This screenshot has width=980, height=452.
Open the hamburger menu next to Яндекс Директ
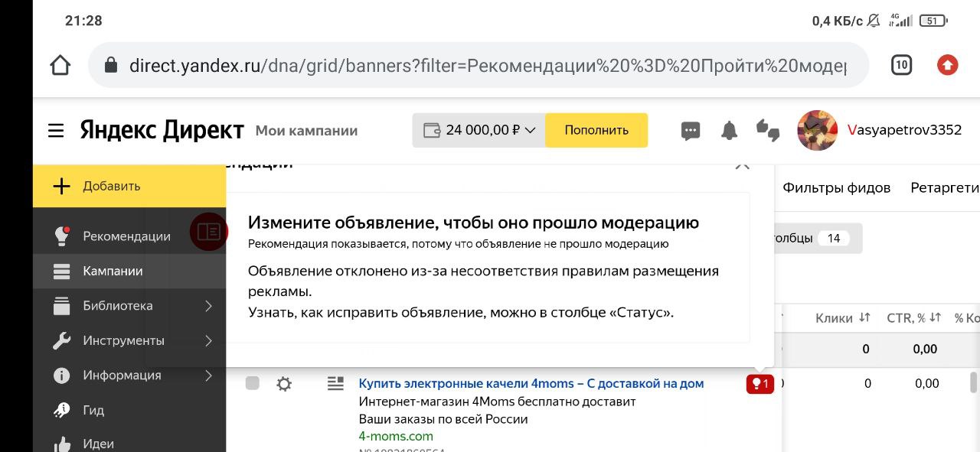tap(56, 131)
